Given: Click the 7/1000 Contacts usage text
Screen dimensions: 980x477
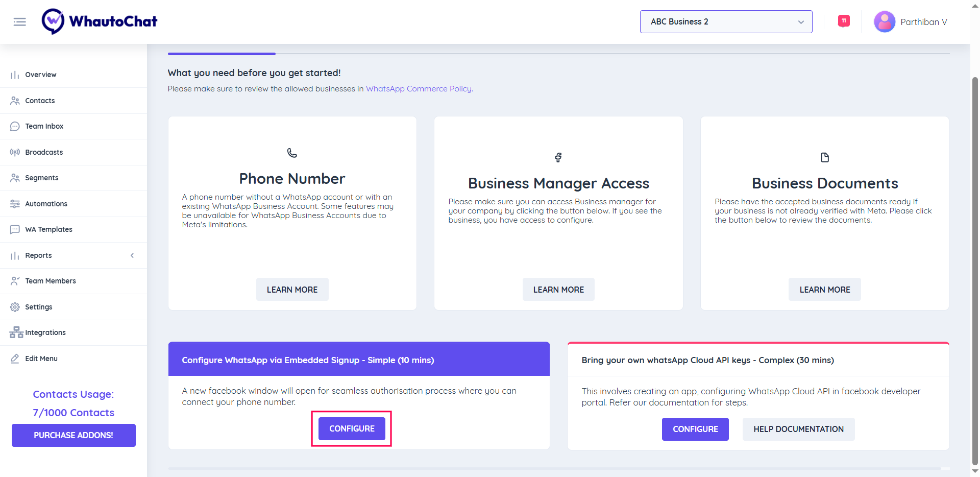Looking at the screenshot, I should coord(73,413).
